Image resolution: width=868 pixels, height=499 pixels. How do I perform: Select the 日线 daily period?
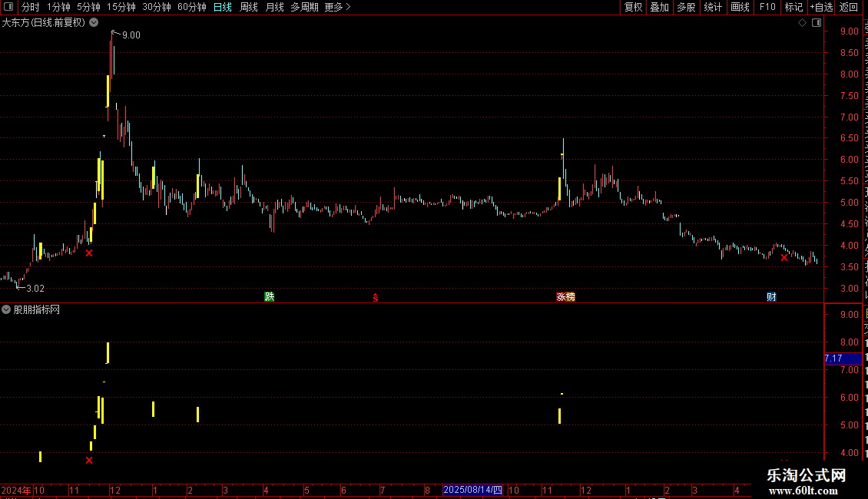click(x=223, y=7)
